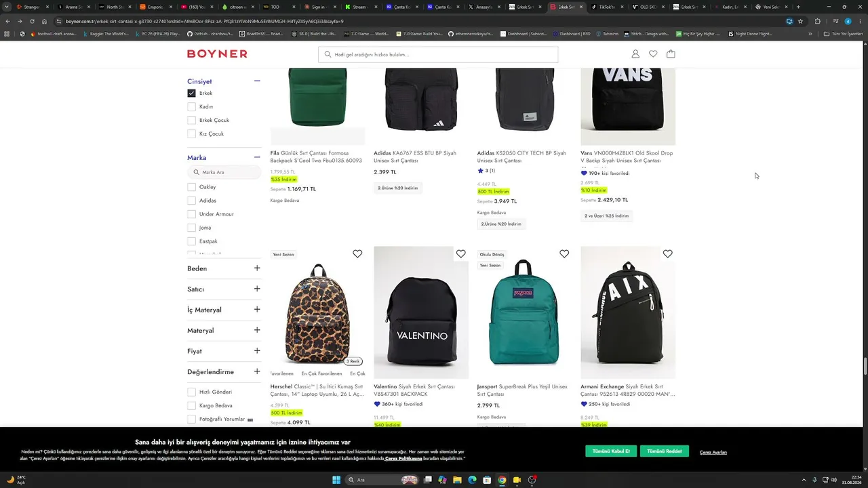Open the Chrome extensions puzzle icon
The width and height of the screenshot is (868, 488).
[x=817, y=21]
